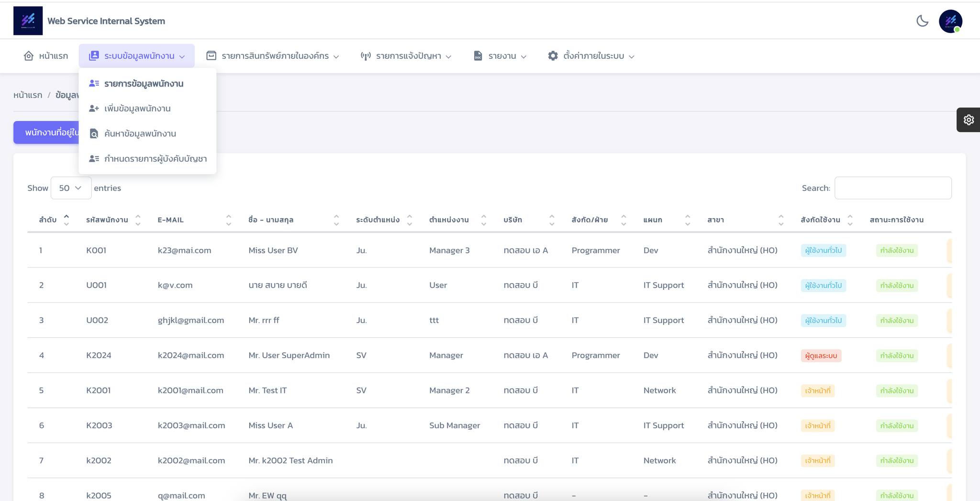Image resolution: width=980 pixels, height=501 pixels.
Task: Toggle dark mode moon icon
Action: [922, 21]
